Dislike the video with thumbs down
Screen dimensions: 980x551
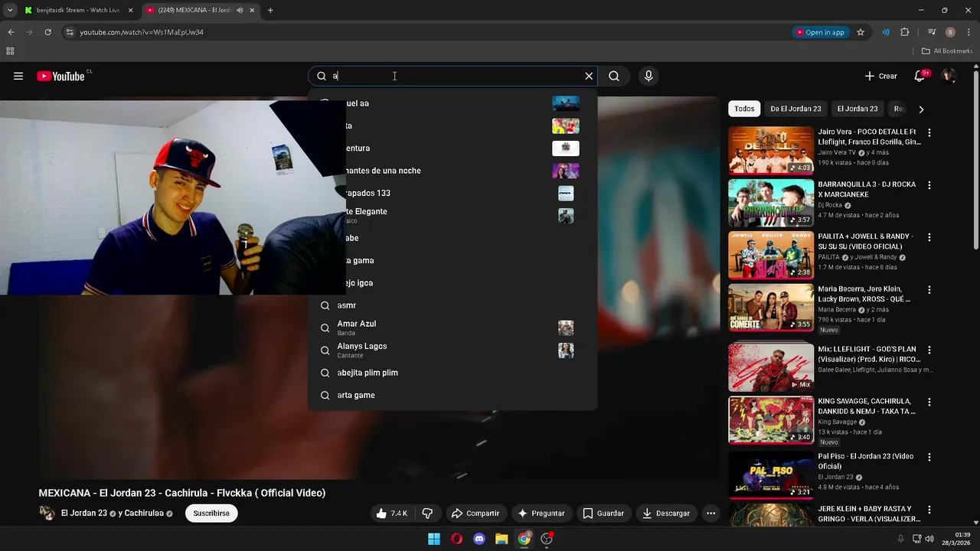pos(427,514)
